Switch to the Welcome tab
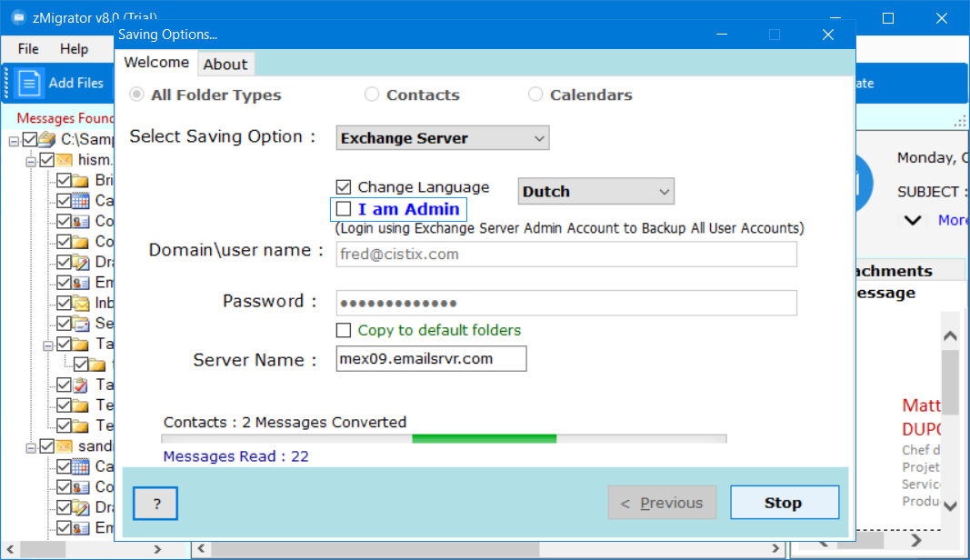 (156, 63)
